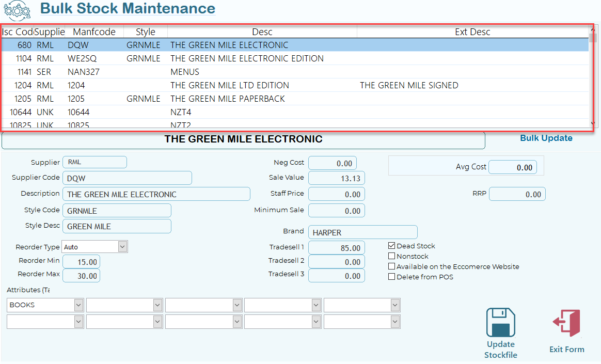
Task: Open the second attribute dropdown in top row
Action: click(158, 305)
